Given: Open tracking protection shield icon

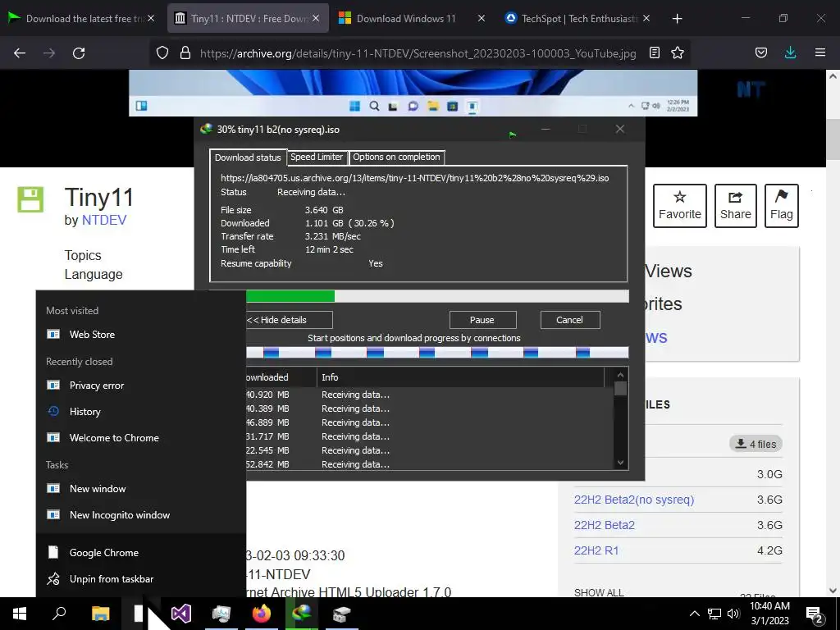Looking at the screenshot, I should (162, 52).
